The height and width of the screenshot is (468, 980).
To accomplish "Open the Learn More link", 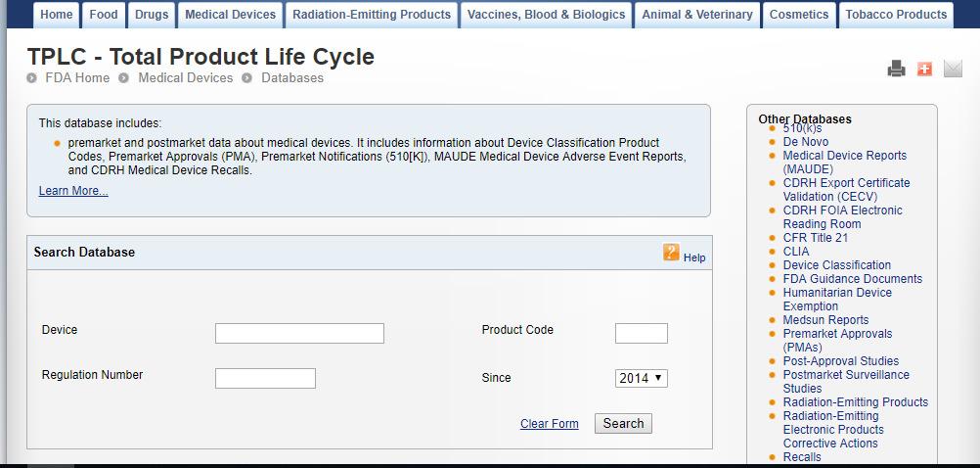I will pyautogui.click(x=73, y=191).
